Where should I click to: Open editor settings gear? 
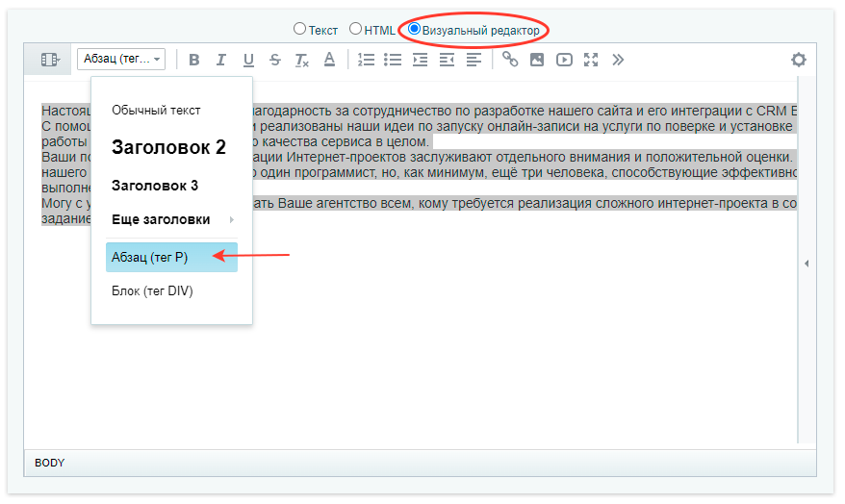tap(798, 60)
